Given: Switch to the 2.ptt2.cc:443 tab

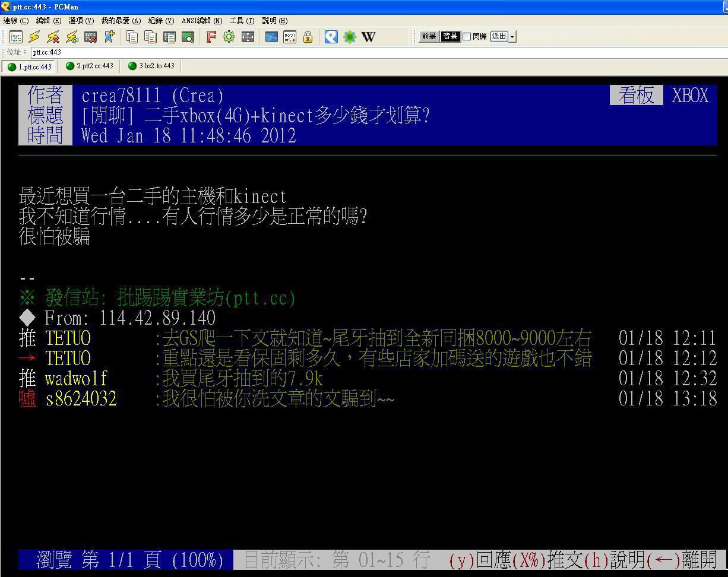Looking at the screenshot, I should [89, 66].
